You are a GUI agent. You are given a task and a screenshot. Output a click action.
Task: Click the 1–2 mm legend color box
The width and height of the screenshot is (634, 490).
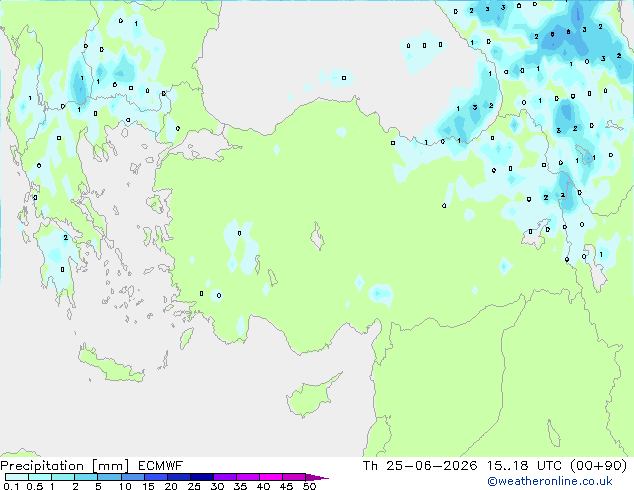pos(63,477)
